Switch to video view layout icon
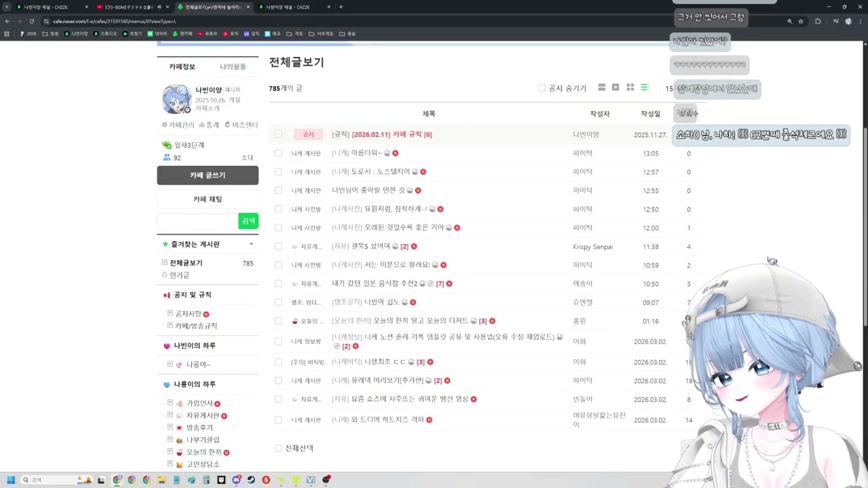868x488 pixels. [x=616, y=87]
